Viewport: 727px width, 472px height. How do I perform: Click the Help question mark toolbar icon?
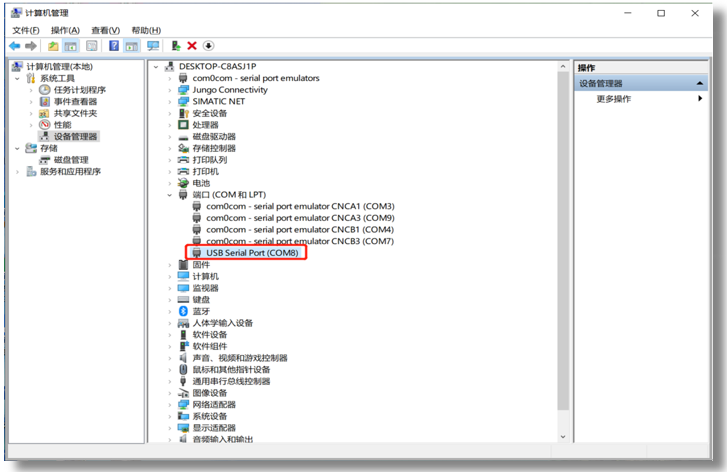114,46
